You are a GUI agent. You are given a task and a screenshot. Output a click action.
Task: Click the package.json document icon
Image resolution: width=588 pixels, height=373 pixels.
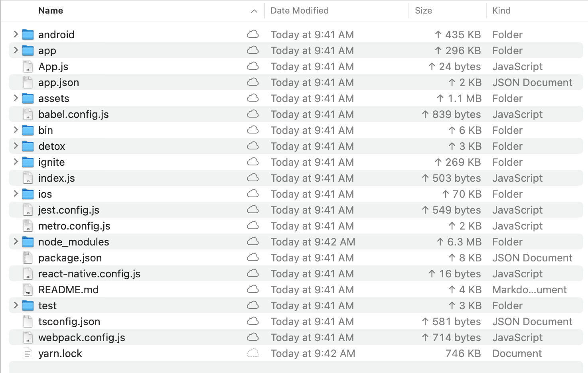28,258
